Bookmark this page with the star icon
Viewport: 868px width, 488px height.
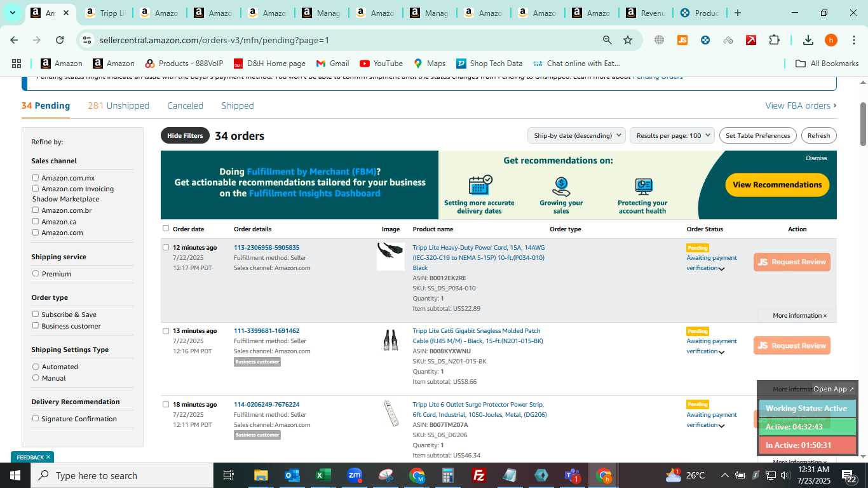click(x=628, y=40)
